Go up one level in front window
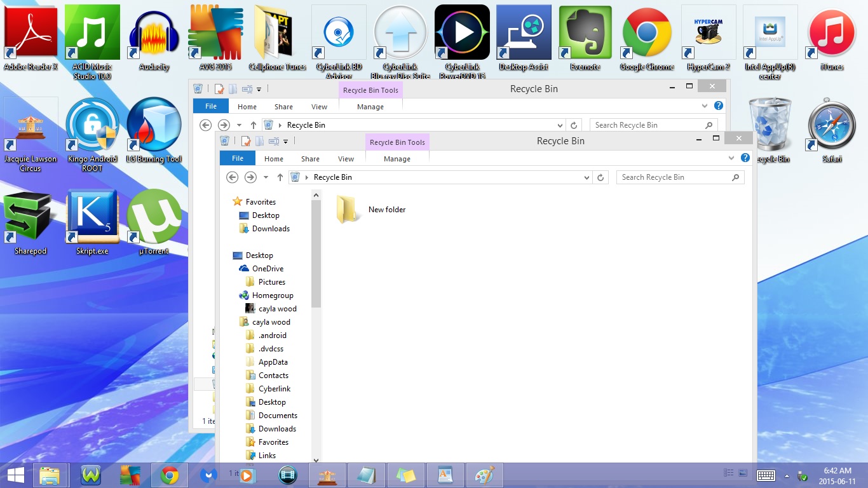 point(280,177)
